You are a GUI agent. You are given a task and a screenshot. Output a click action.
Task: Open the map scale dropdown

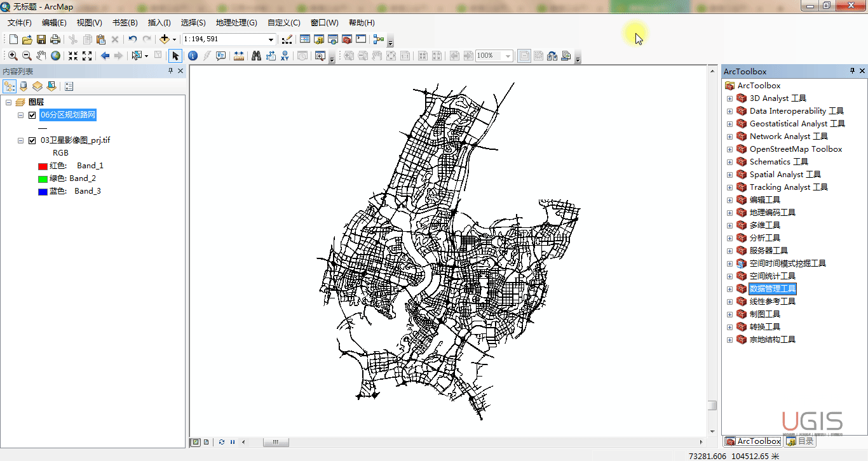point(271,39)
